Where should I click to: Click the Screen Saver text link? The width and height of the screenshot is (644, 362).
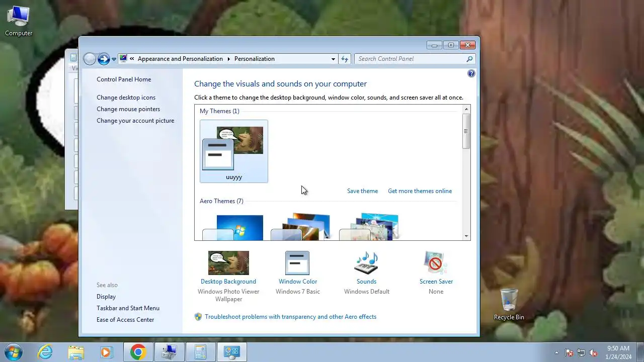[x=436, y=282]
